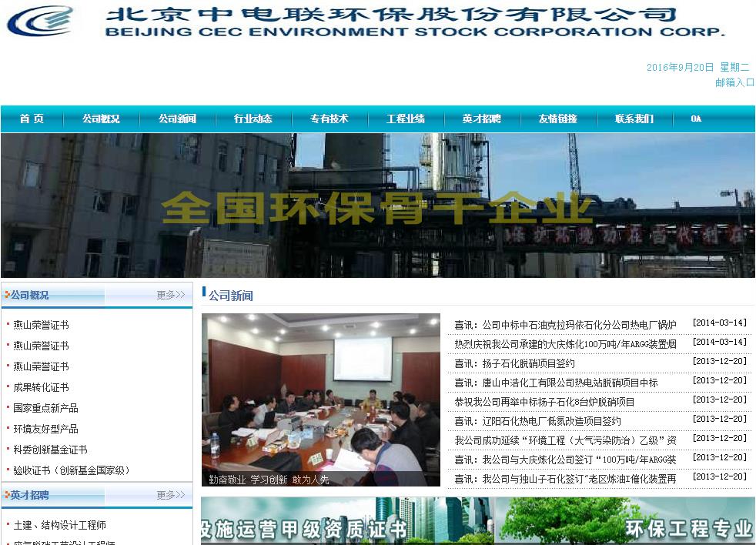Click the 公司新闻 section heading
This screenshot has height=545, width=756.
230,296
